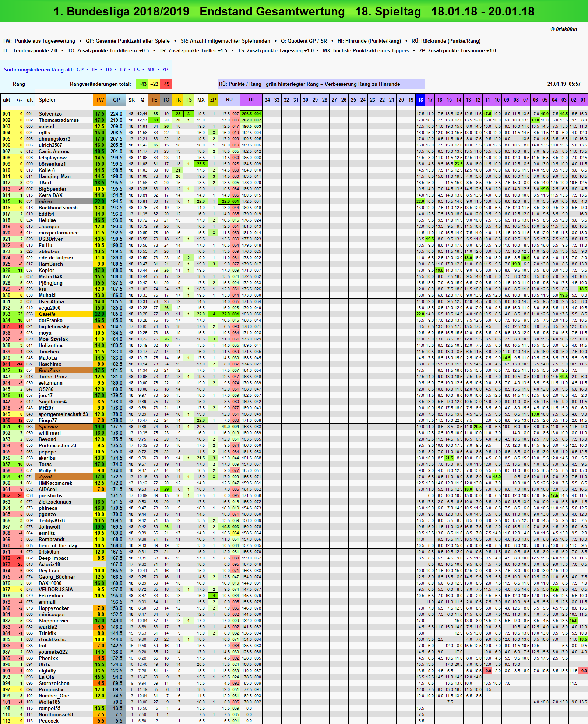Click player name Nordborusse68

(x=56, y=714)
